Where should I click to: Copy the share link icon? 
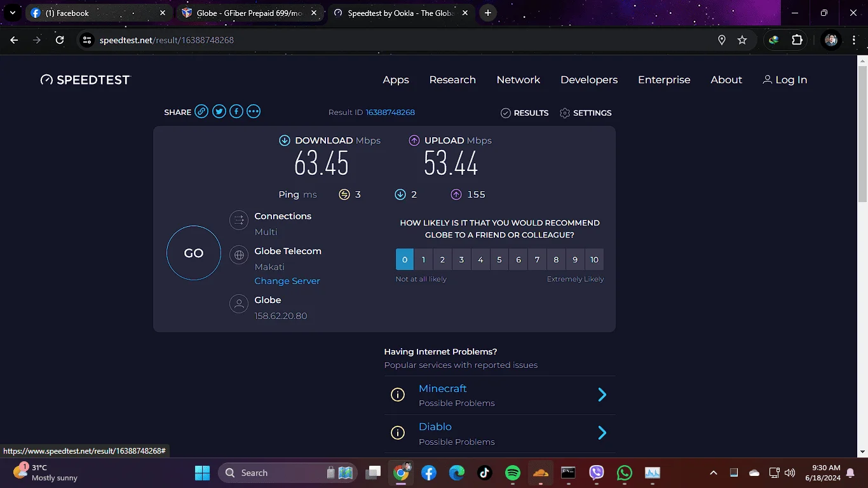click(x=201, y=112)
